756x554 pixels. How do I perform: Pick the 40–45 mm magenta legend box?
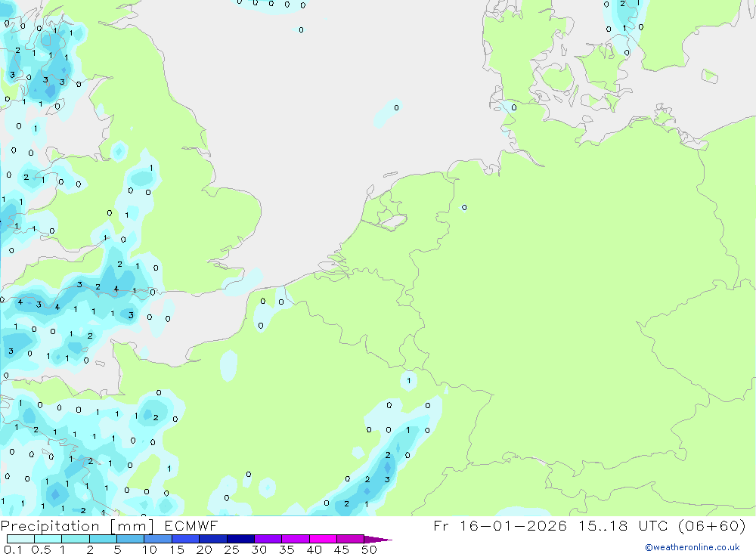point(323,539)
